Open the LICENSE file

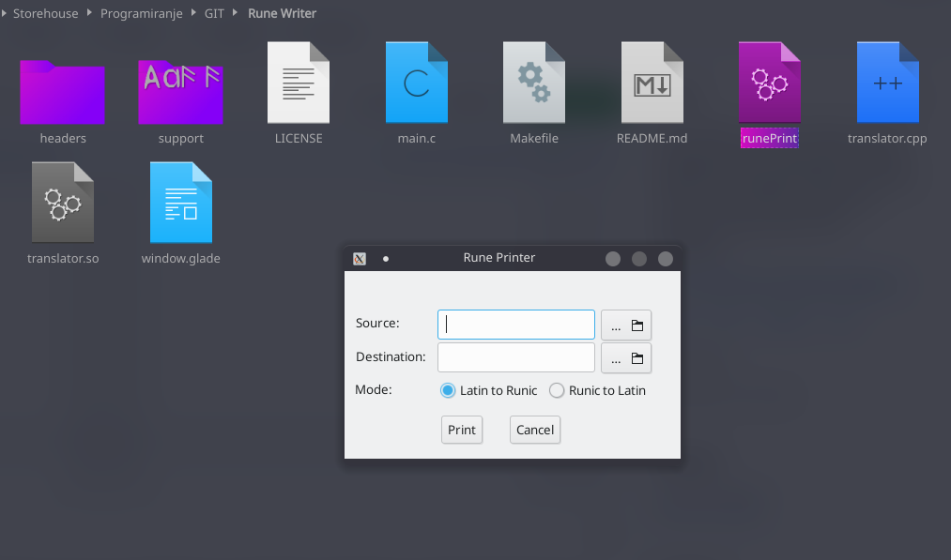coord(299,83)
